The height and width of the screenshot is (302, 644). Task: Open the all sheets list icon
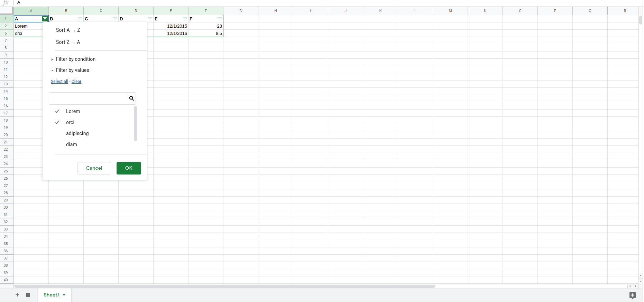pyautogui.click(x=28, y=295)
